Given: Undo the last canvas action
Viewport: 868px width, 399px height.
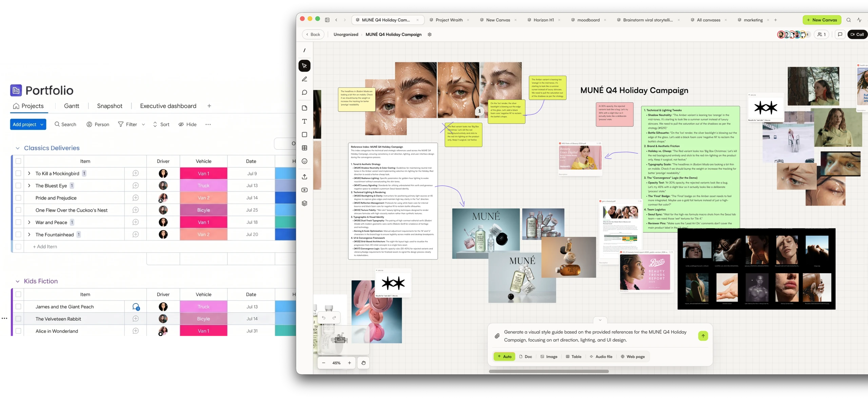Looking at the screenshot, I should pos(323,318).
